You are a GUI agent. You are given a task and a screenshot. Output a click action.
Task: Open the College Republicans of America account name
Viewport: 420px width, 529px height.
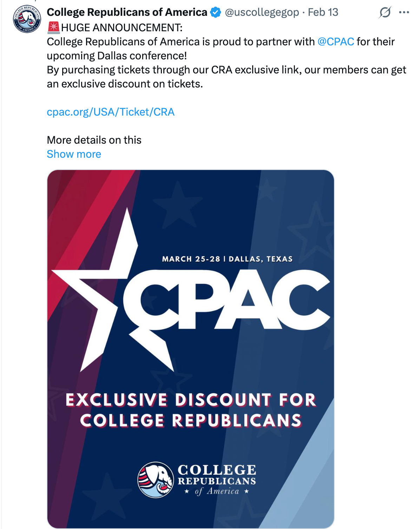tap(127, 12)
